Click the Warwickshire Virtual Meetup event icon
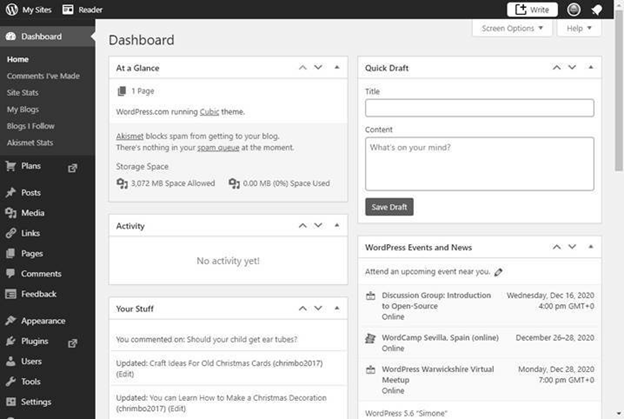 point(370,370)
